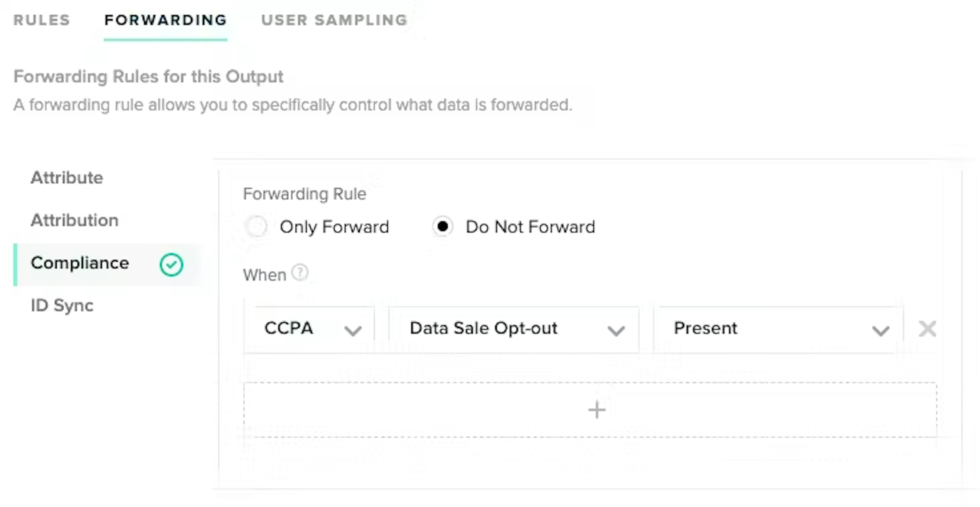Viewport: 980px width, 507px height.
Task: Open Attribute forwarding settings
Action: coord(67,178)
